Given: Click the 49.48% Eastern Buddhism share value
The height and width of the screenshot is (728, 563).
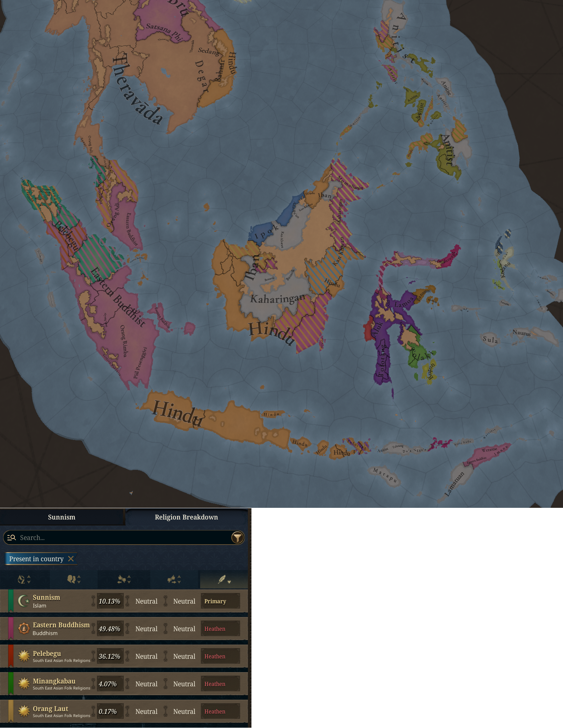Looking at the screenshot, I should coord(110,629).
